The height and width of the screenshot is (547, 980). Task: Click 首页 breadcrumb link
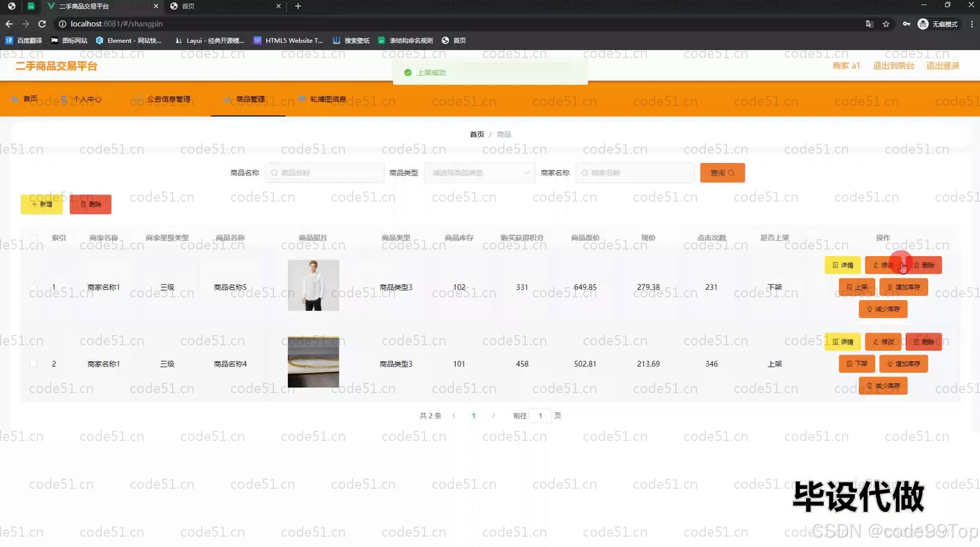477,134
